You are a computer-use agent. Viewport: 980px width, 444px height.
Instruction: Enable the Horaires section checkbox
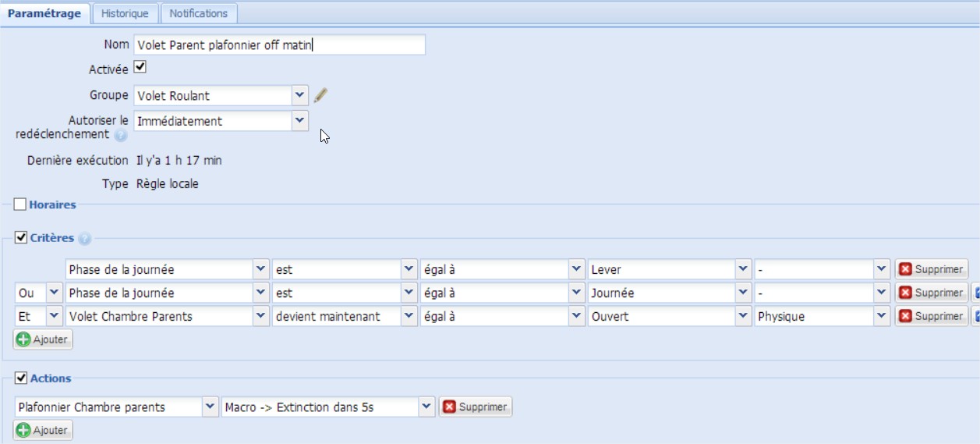20,204
